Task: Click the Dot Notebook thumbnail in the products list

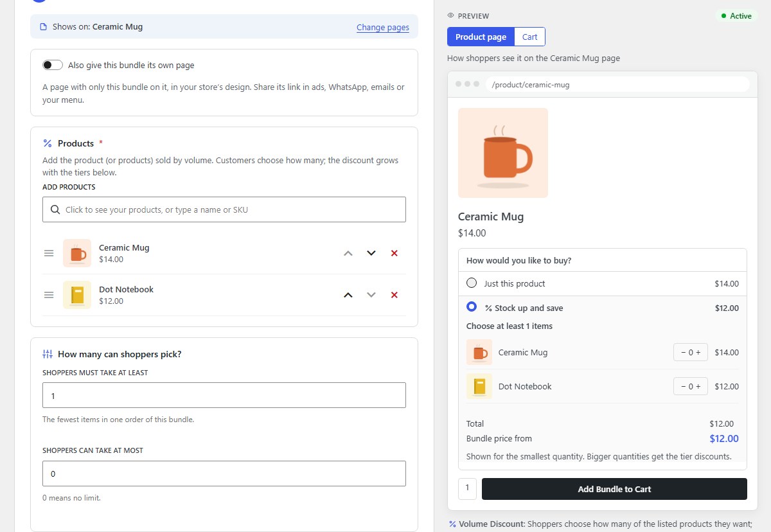Action: [77, 295]
